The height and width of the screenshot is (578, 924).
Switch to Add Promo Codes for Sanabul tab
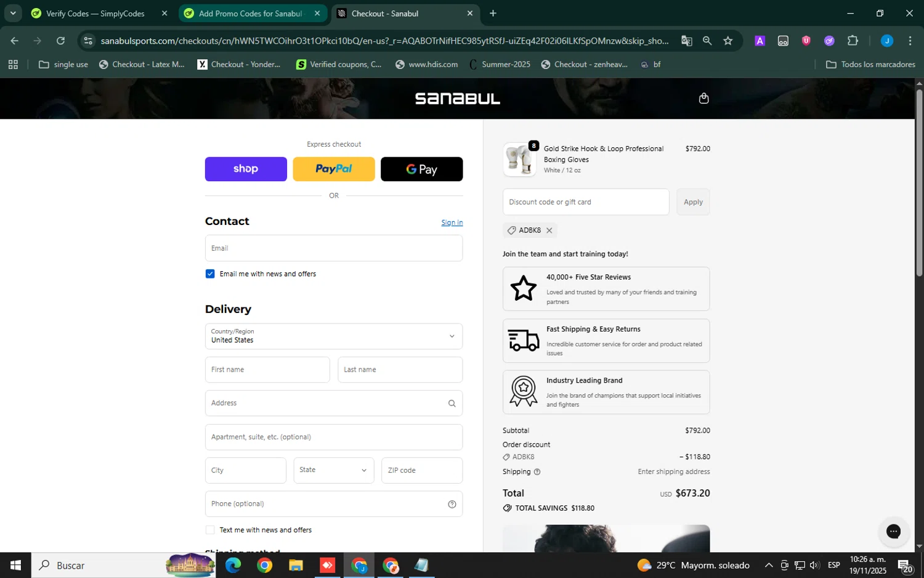[x=250, y=13]
